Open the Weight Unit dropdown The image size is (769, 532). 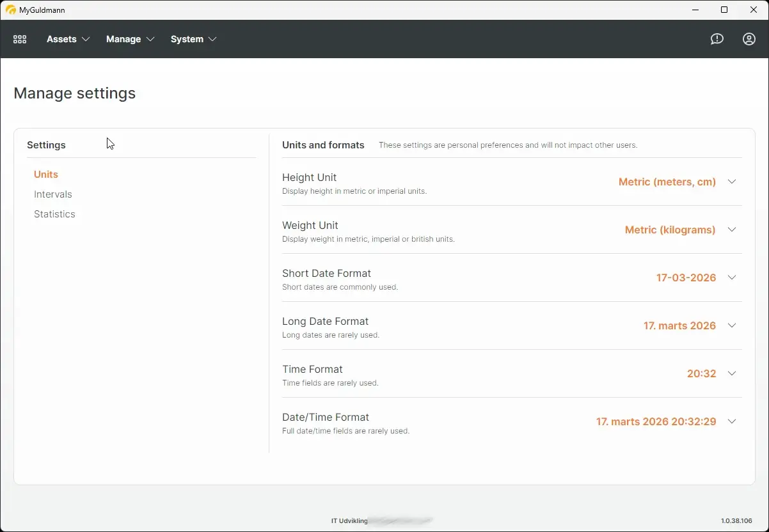click(x=731, y=230)
